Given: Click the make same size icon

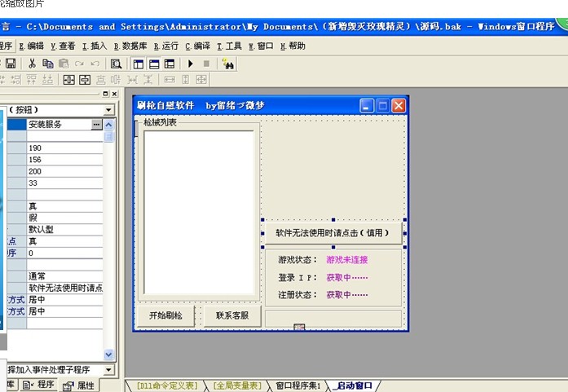Looking at the screenshot, I should point(201,79).
